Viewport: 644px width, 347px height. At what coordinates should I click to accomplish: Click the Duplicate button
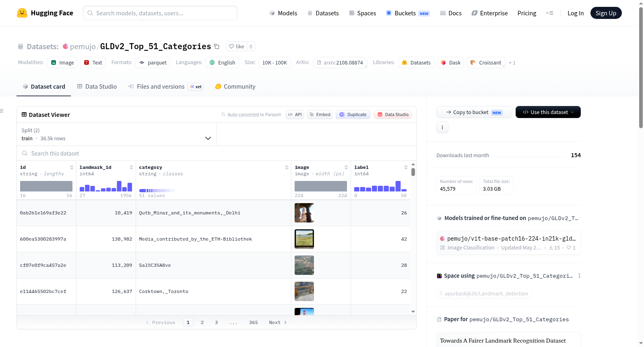[353, 114]
